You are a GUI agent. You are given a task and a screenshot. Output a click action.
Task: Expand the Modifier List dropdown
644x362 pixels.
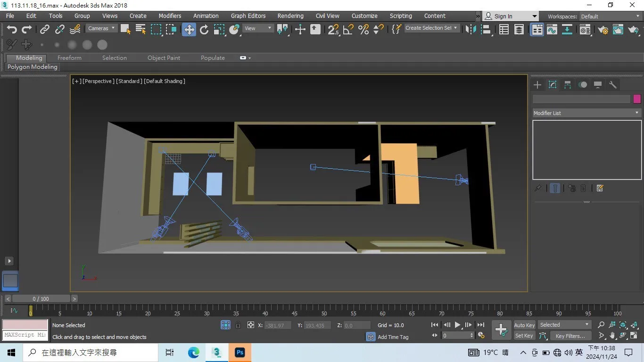coord(586,113)
